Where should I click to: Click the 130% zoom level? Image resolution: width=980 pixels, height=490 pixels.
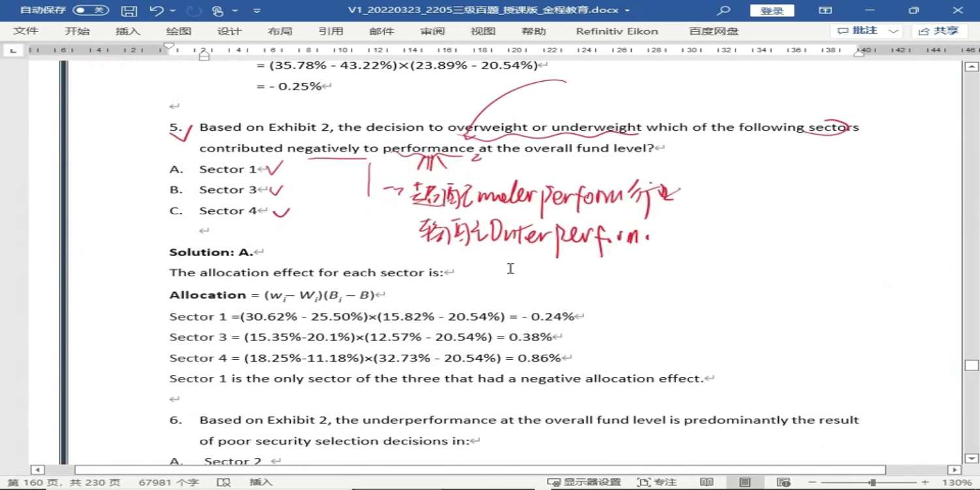pyautogui.click(x=957, y=482)
